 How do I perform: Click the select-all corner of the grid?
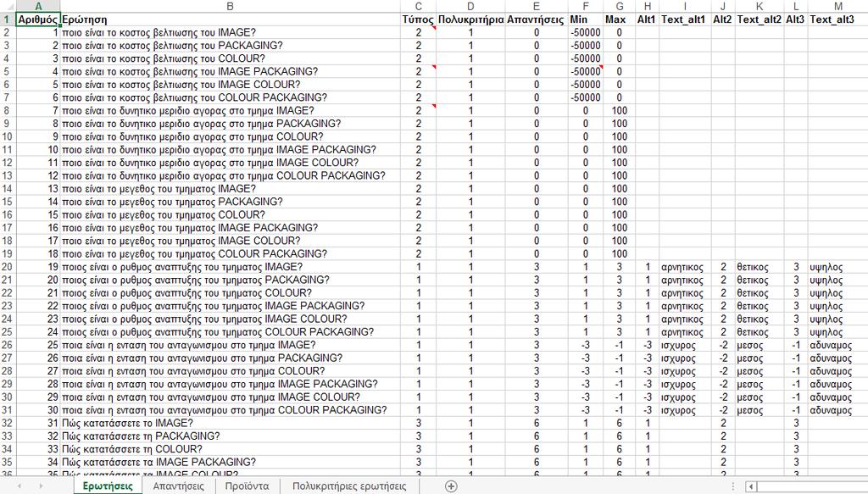pos(8,6)
